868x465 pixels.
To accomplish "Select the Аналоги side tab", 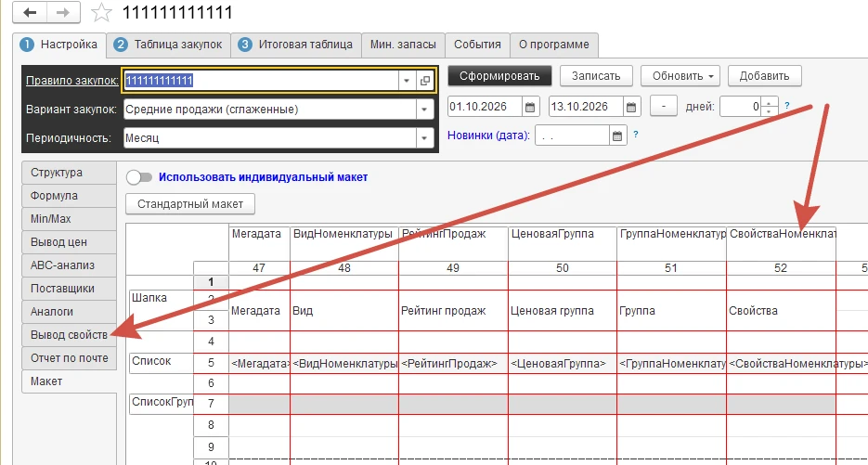I will (x=69, y=312).
